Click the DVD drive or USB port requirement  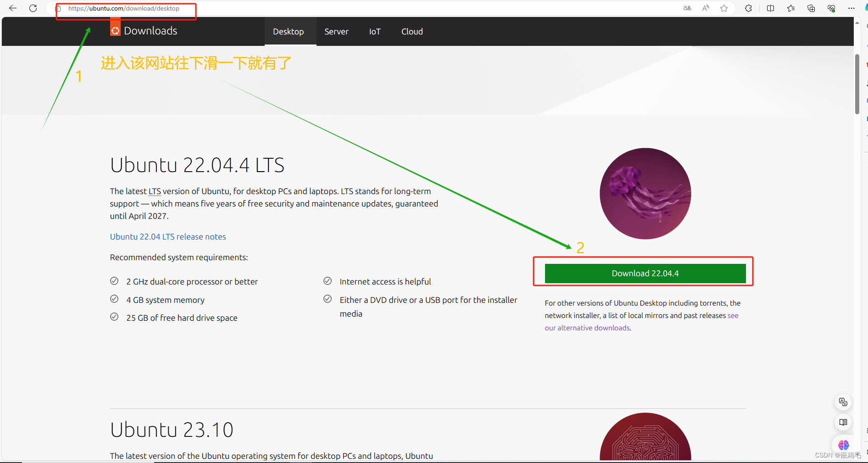pyautogui.click(x=428, y=307)
